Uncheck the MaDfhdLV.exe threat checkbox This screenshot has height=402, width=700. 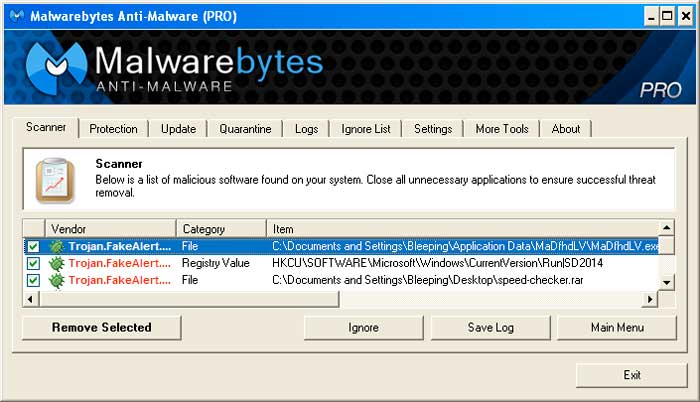[x=33, y=246]
